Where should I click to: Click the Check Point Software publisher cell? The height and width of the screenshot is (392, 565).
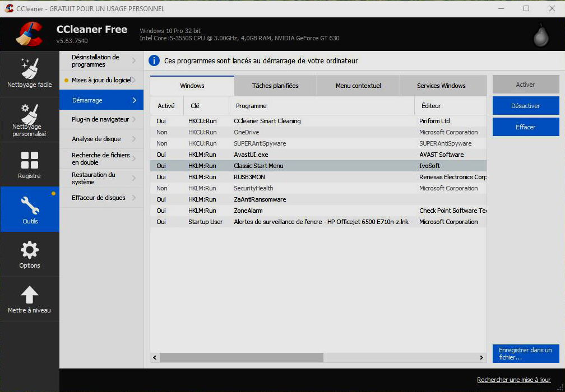(452, 211)
